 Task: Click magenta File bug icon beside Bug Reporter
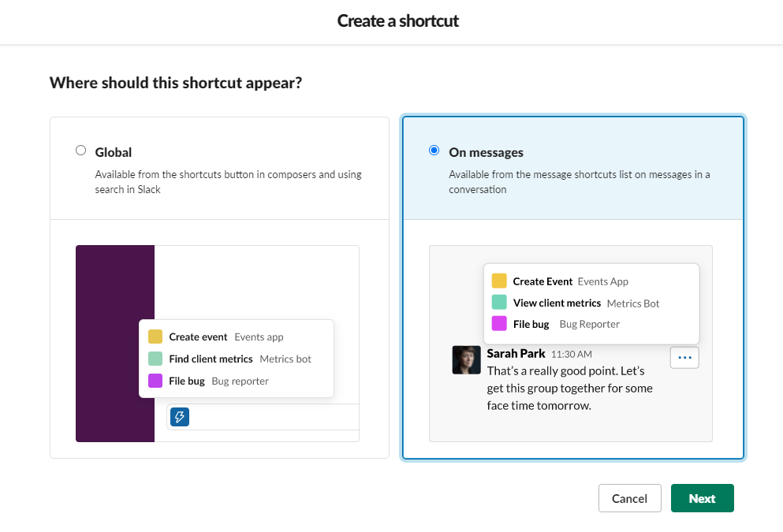pos(499,324)
